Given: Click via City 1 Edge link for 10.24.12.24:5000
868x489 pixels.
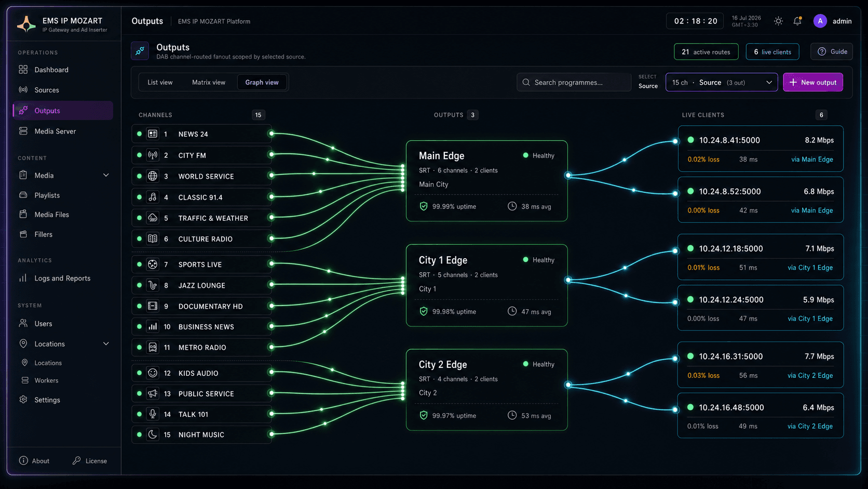Looking at the screenshot, I should [x=810, y=319].
